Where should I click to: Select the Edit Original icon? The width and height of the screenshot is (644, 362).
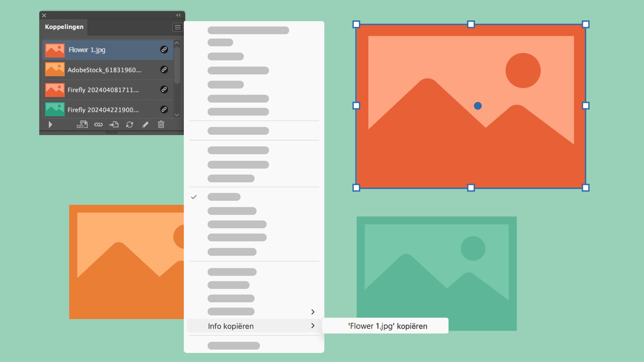tap(145, 124)
